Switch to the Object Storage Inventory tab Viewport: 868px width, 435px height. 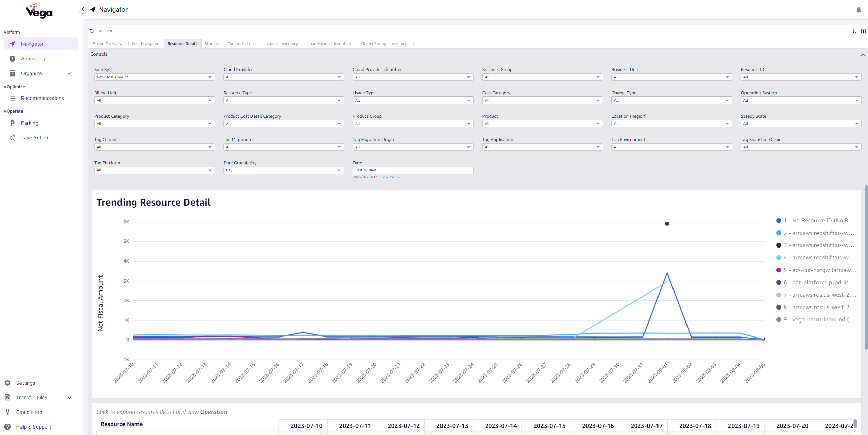(x=384, y=44)
